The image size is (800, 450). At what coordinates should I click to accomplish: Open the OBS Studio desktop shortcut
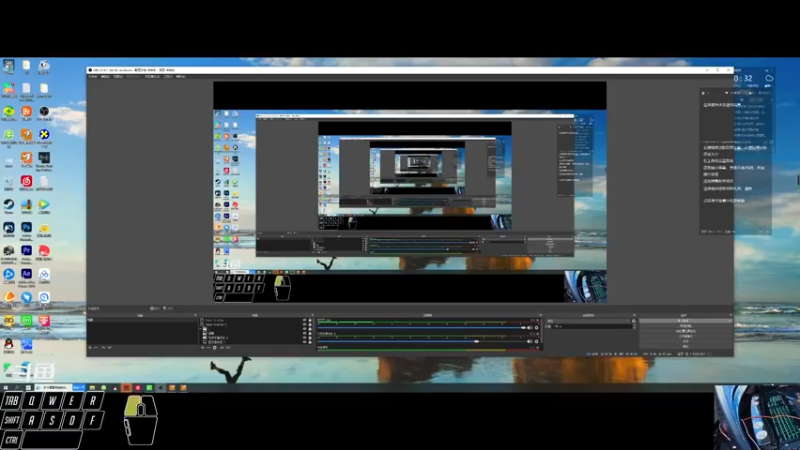click(44, 112)
